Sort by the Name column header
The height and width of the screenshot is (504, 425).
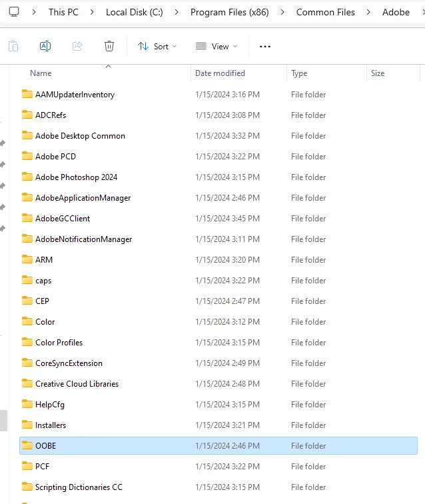click(41, 73)
